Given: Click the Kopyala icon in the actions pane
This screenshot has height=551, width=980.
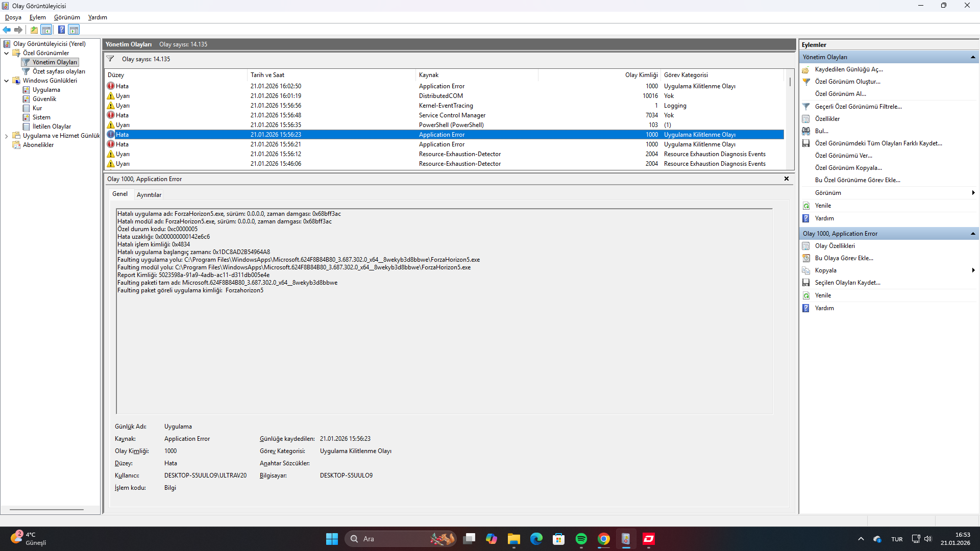Looking at the screenshot, I should point(806,270).
